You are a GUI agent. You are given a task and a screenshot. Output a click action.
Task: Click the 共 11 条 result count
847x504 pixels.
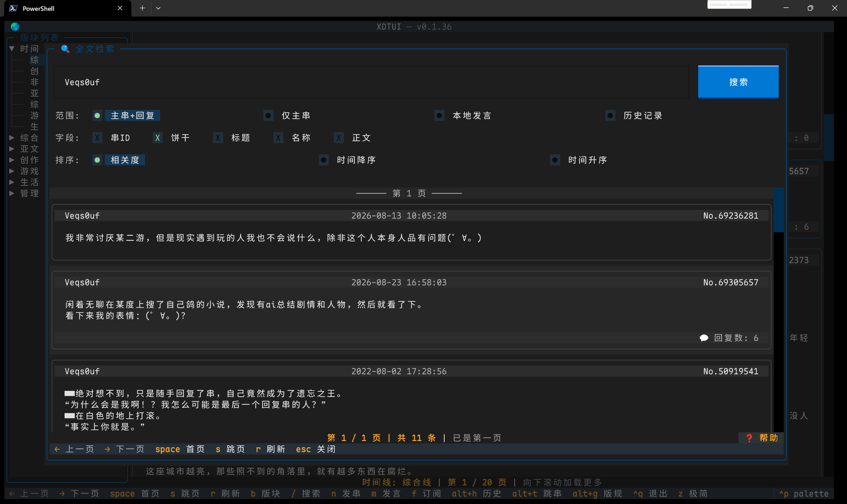click(417, 438)
